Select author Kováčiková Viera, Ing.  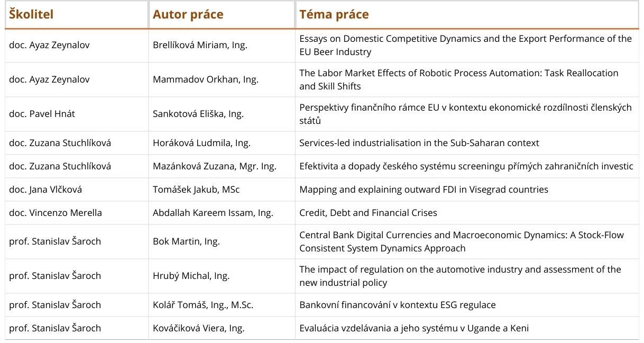point(198,328)
